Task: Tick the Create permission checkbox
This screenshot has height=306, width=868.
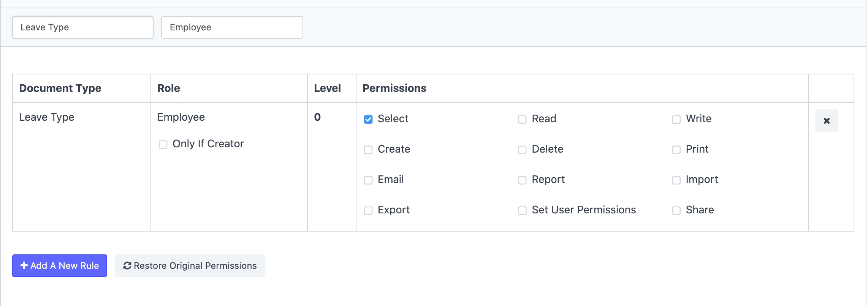Action: tap(368, 150)
